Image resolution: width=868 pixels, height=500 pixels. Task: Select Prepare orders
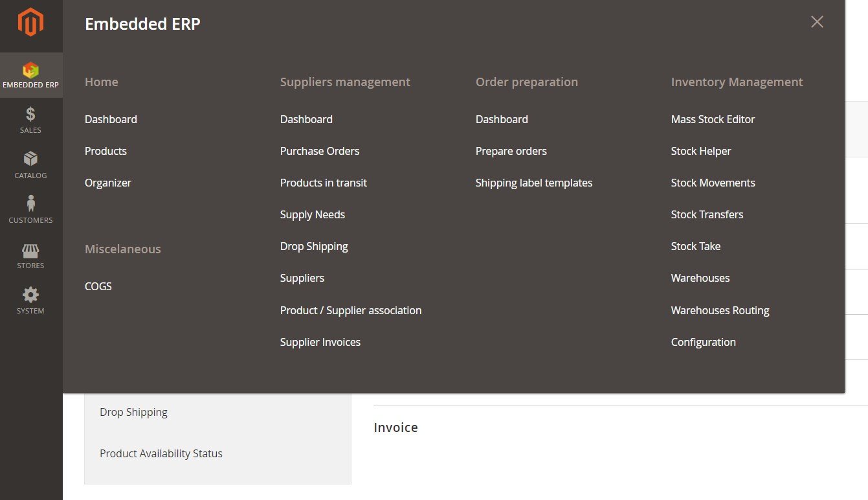pos(511,151)
